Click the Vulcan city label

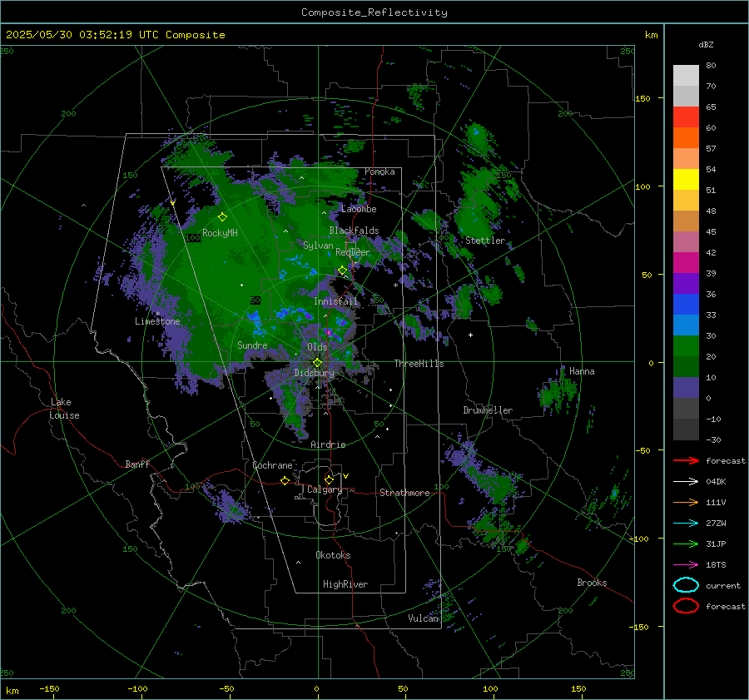tap(424, 618)
